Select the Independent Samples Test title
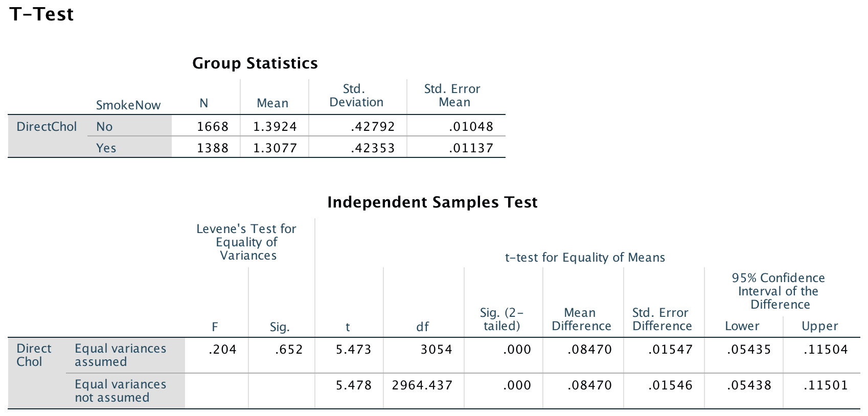The image size is (868, 416). point(432,202)
